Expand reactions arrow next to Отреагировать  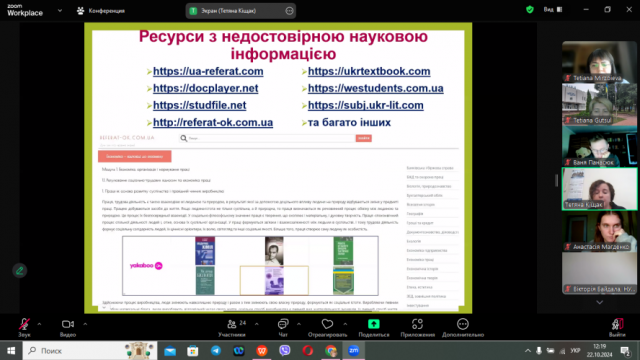[345, 324]
